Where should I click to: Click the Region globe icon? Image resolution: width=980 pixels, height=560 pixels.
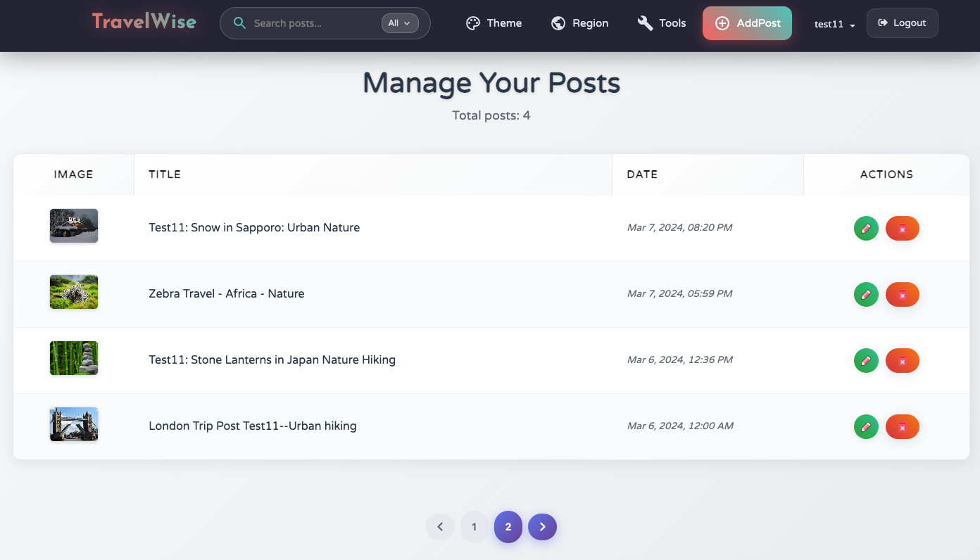558,23
